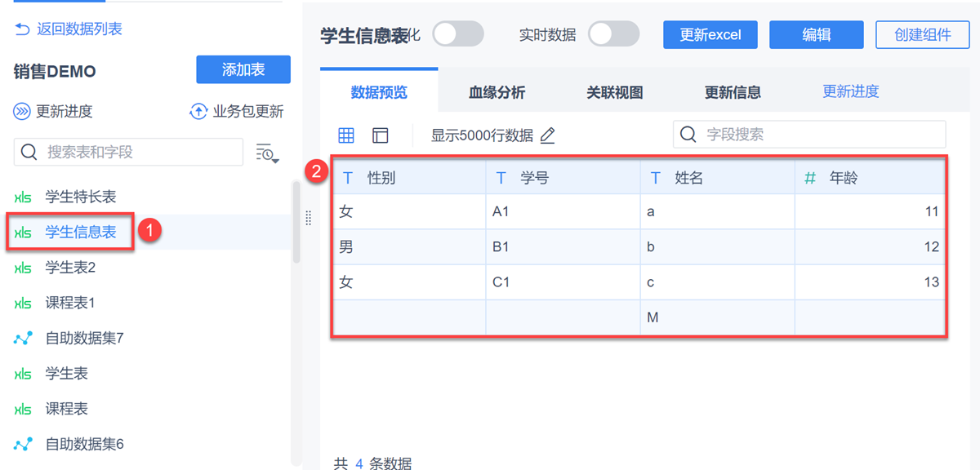Image resolution: width=980 pixels, height=470 pixels.
Task: Click the 更新excel button
Action: [x=710, y=35]
